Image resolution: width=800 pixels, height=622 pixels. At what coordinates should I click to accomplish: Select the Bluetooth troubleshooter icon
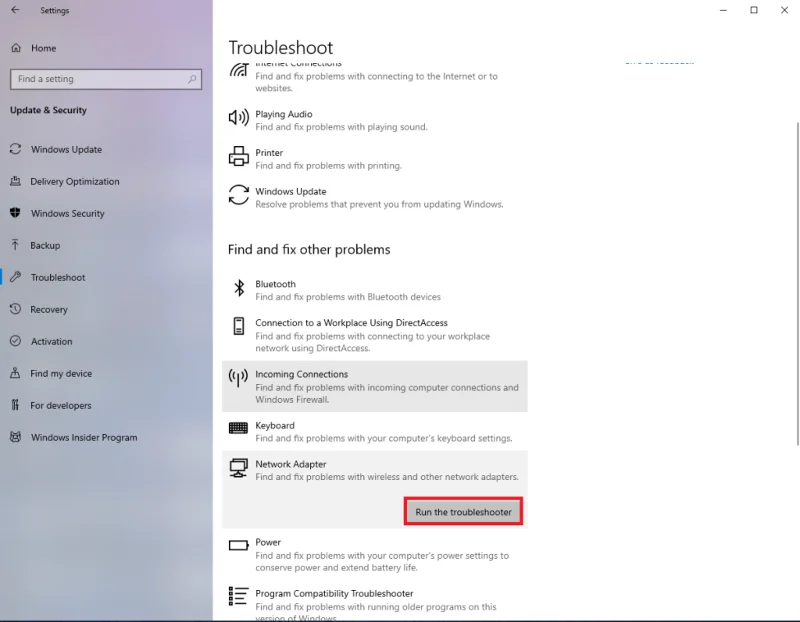239,286
